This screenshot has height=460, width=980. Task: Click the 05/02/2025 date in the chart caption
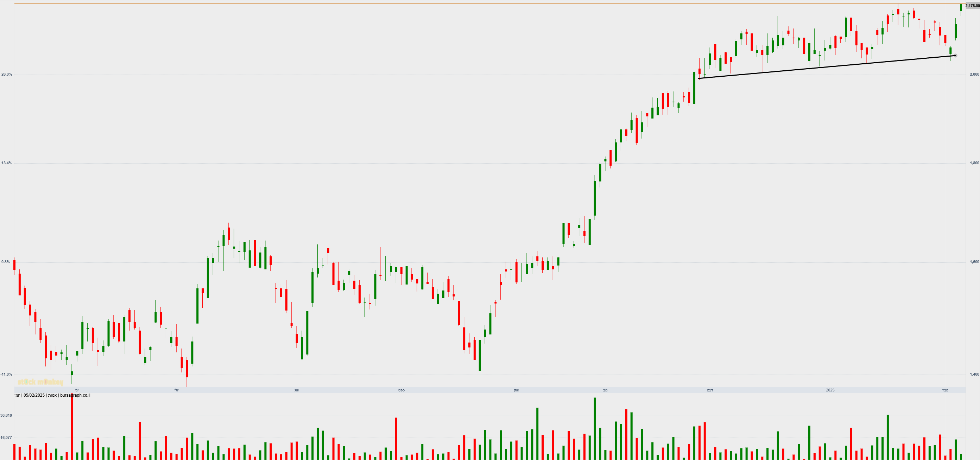click(x=34, y=395)
